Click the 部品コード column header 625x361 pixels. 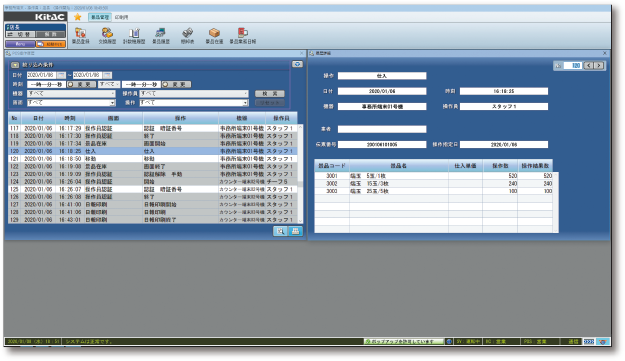click(x=332, y=165)
